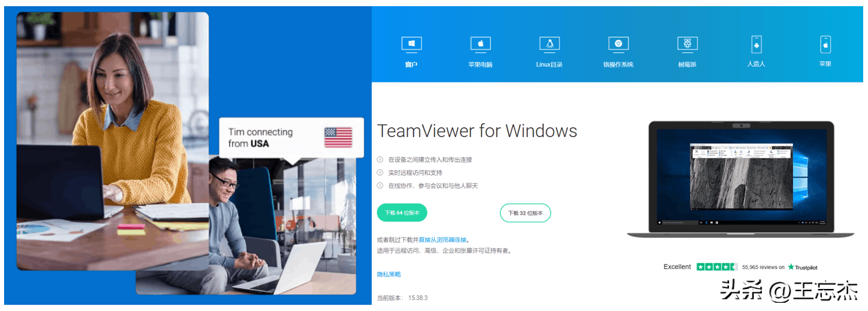The image size is (868, 311).
Task: Pick the Linux penguin platform icon
Action: [549, 44]
